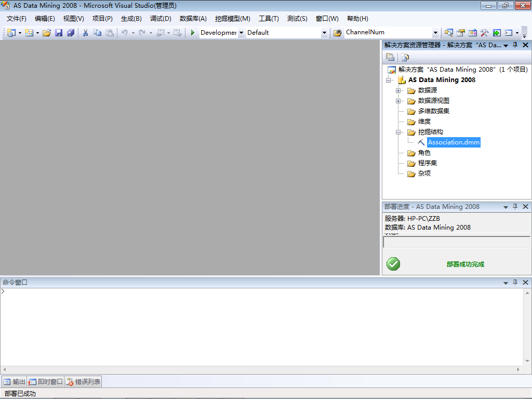This screenshot has height=399, width=532.
Task: Click the Cut scissors icon
Action: [86, 33]
